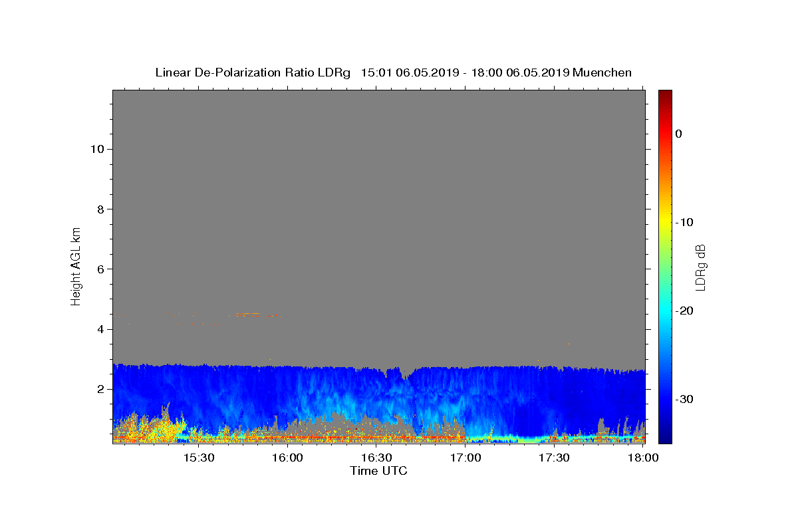Click the height tick label 8
This screenshot has width=798, height=532.
(x=100, y=209)
